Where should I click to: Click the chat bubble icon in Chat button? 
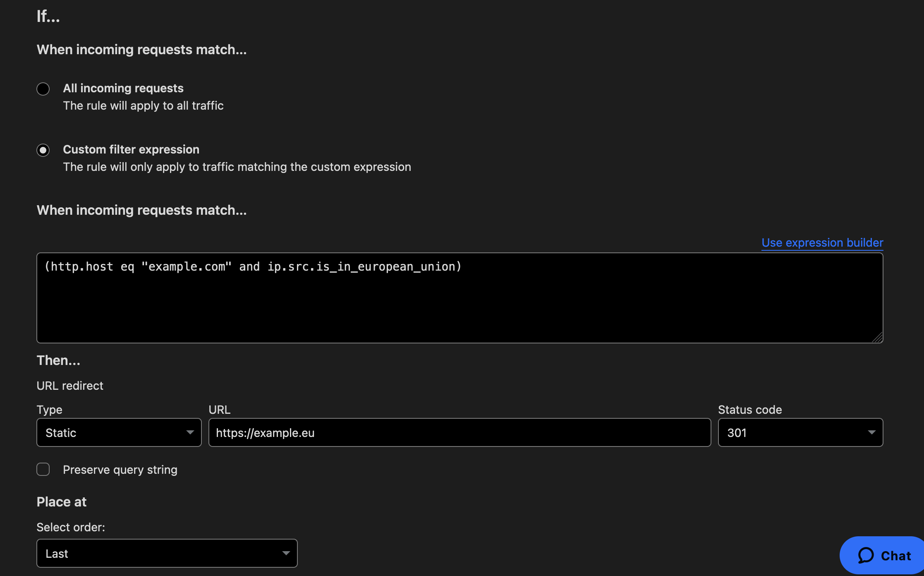point(866,555)
